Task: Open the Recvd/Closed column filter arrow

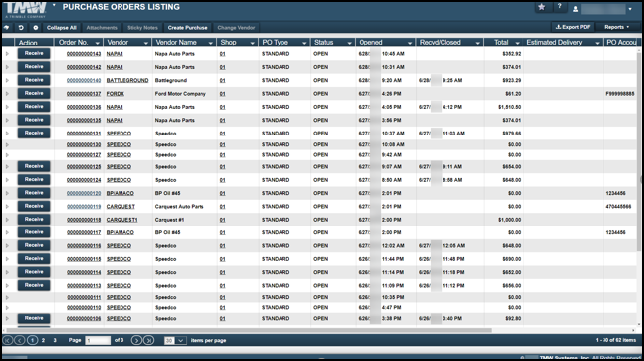Action: pyautogui.click(x=478, y=43)
